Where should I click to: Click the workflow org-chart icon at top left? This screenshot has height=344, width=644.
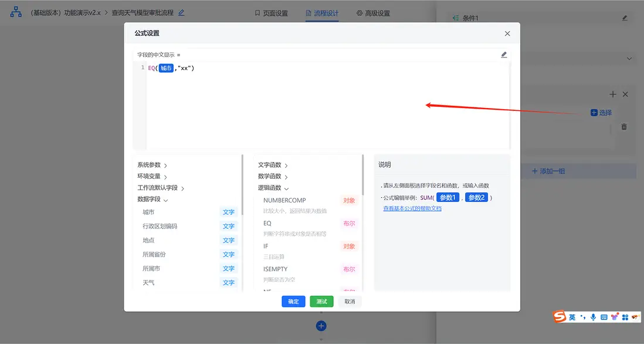(x=16, y=12)
